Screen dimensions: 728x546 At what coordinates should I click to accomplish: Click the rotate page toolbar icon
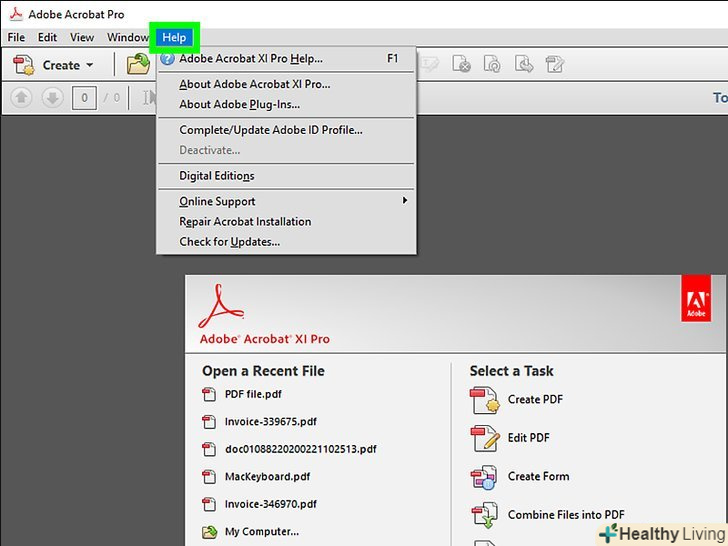pyautogui.click(x=492, y=64)
